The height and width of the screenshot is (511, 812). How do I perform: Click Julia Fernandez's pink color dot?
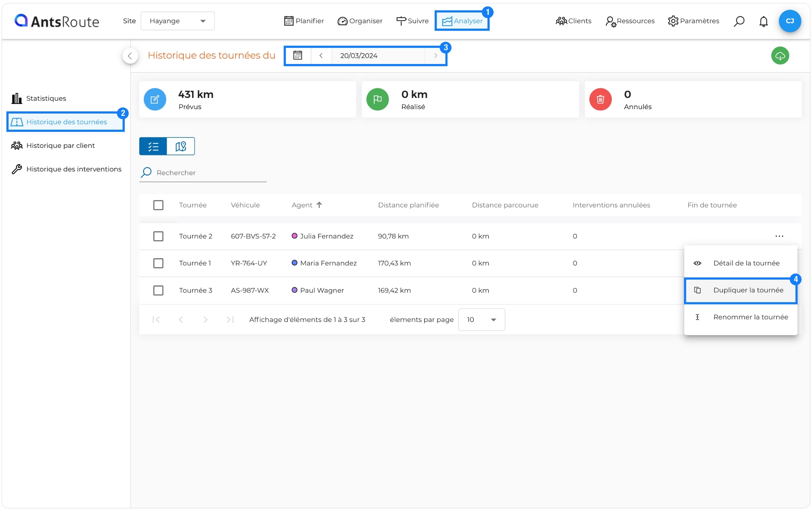click(x=294, y=235)
